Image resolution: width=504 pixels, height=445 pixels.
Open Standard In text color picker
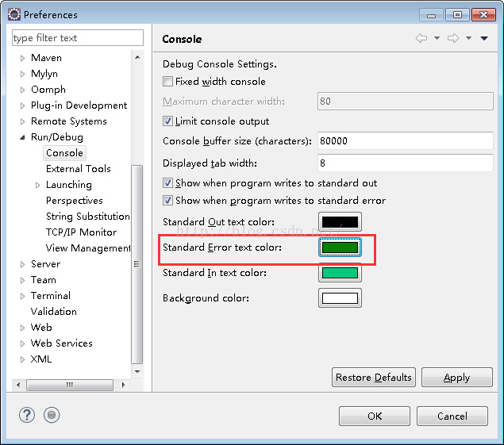point(340,272)
